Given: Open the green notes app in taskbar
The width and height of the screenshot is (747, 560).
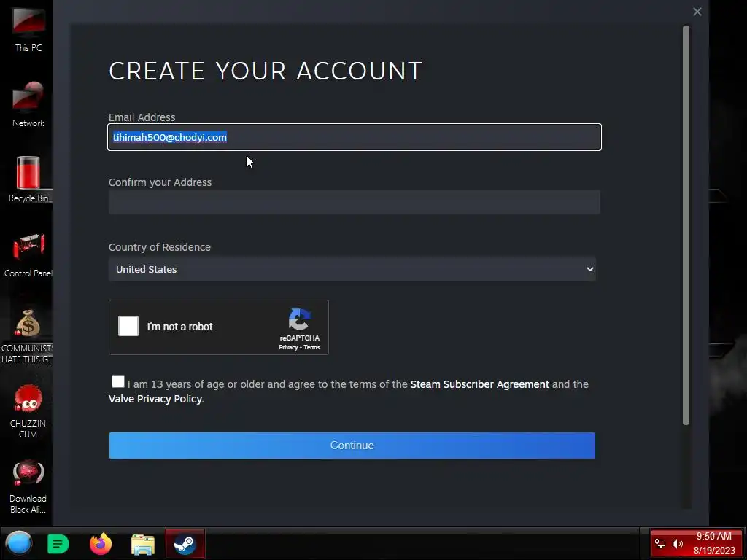Looking at the screenshot, I should coord(58,544).
